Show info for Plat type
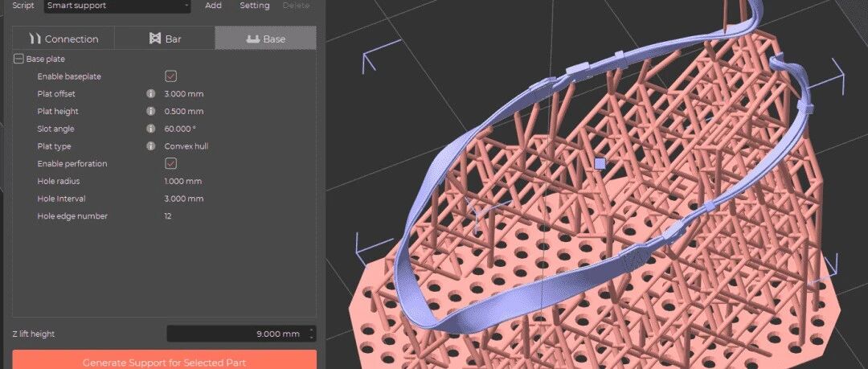 [150, 146]
